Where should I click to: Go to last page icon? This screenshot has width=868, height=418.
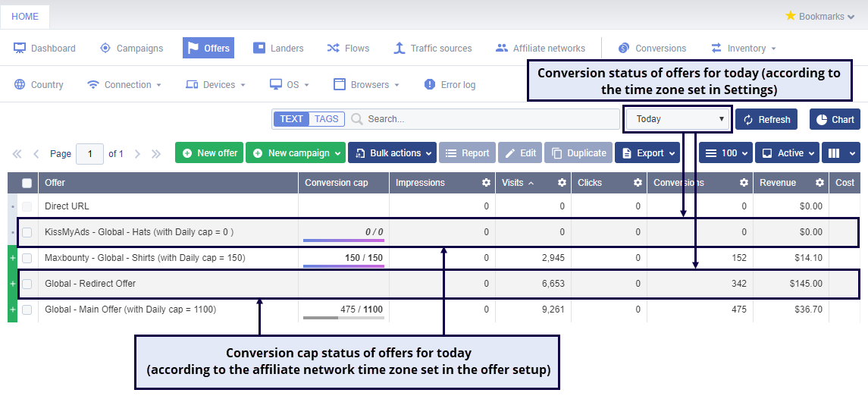click(156, 153)
